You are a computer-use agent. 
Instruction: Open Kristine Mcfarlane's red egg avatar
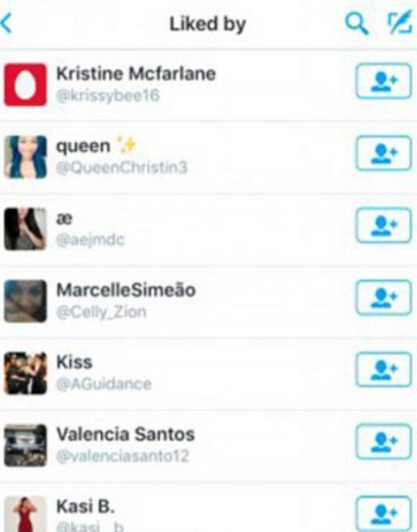coord(26,84)
